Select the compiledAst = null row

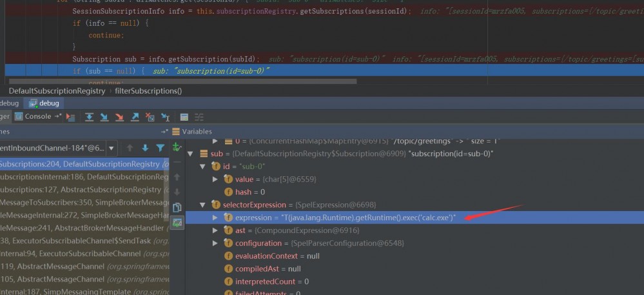[x=415, y=269]
